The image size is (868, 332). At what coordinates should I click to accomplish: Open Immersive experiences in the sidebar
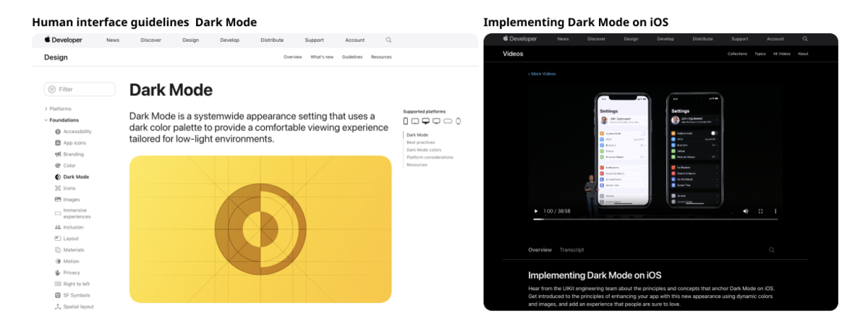[72, 213]
